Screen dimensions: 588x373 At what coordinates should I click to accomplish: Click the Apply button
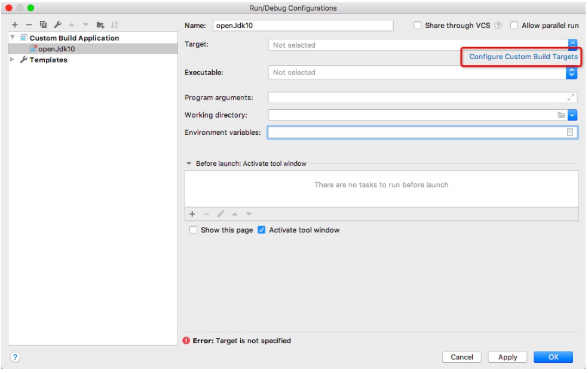pos(507,357)
